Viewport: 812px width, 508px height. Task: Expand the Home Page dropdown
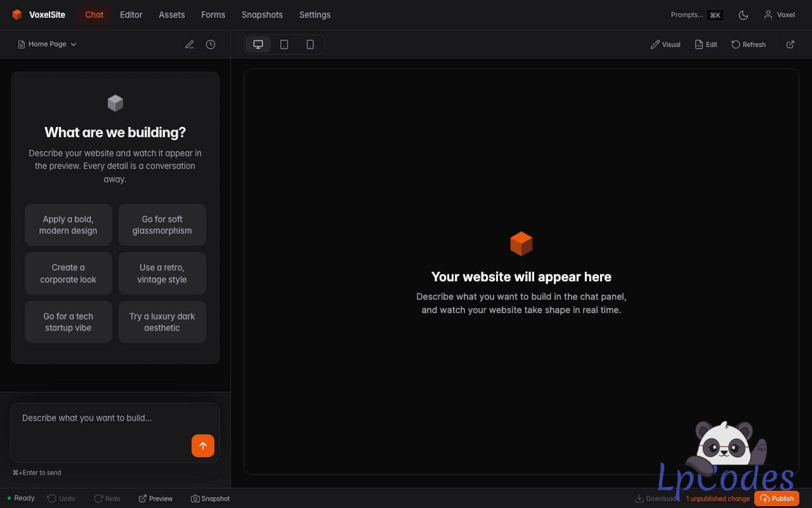click(x=48, y=44)
